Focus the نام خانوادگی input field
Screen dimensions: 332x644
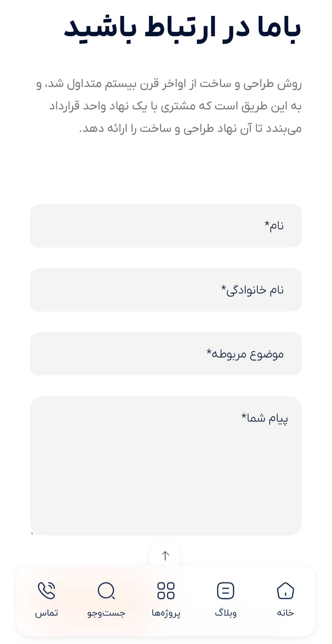[166, 290]
